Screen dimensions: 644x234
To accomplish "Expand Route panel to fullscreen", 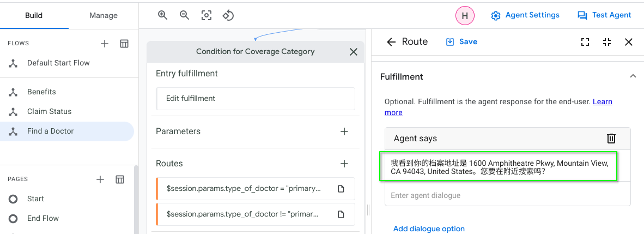I will pyautogui.click(x=585, y=42).
